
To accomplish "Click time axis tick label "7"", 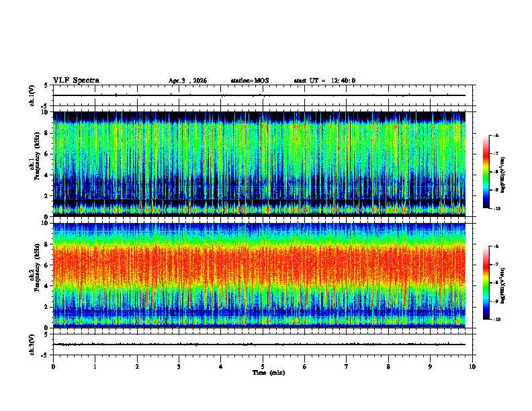I will pos(347,367).
